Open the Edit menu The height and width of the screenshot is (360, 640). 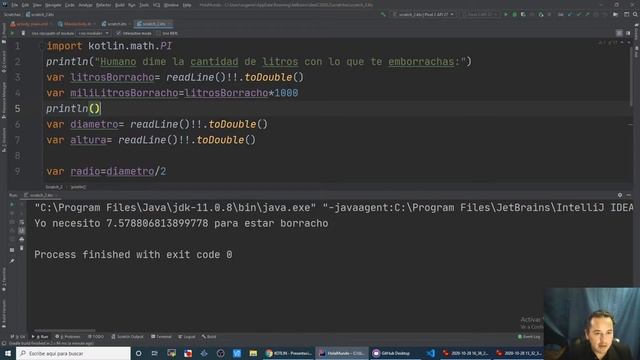[x=25, y=5]
